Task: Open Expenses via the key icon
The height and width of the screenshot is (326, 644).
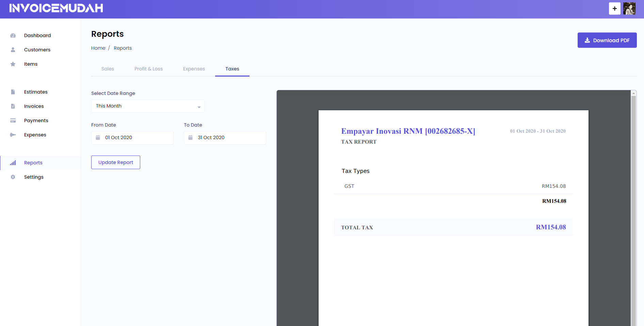Action: pyautogui.click(x=13, y=135)
